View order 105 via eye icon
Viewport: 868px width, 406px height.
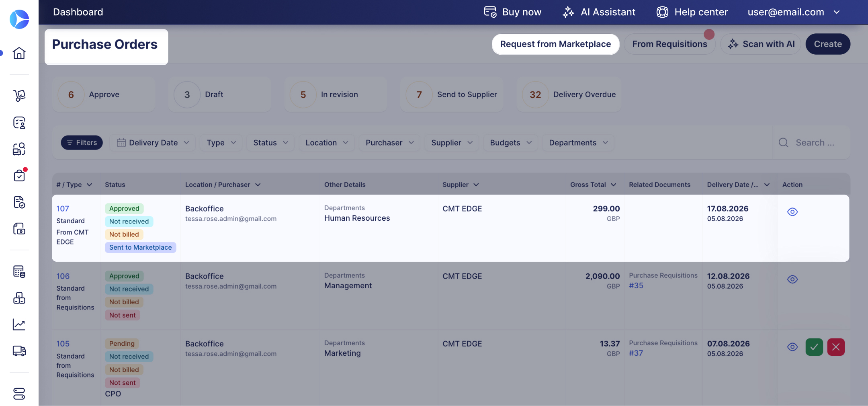[792, 347]
